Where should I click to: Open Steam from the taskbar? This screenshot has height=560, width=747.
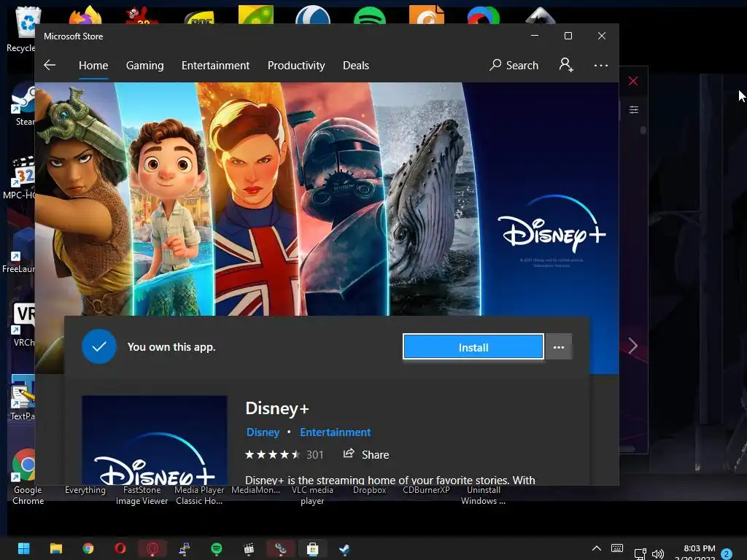tap(344, 548)
